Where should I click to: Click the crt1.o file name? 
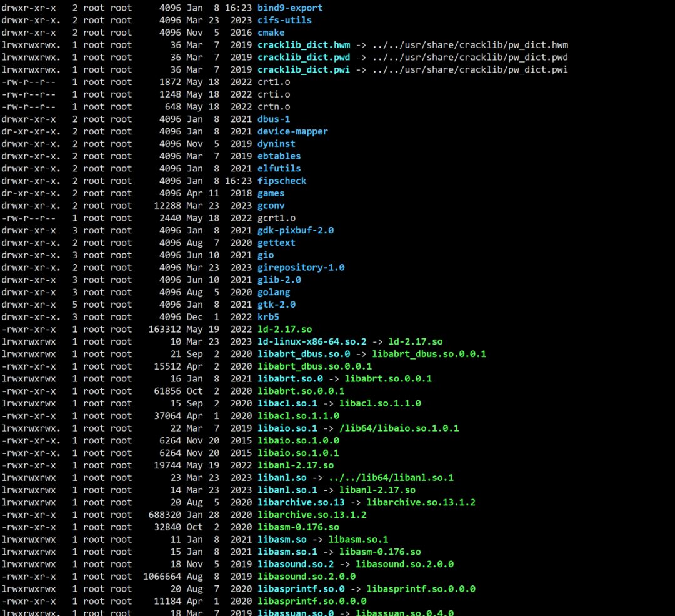tap(274, 82)
